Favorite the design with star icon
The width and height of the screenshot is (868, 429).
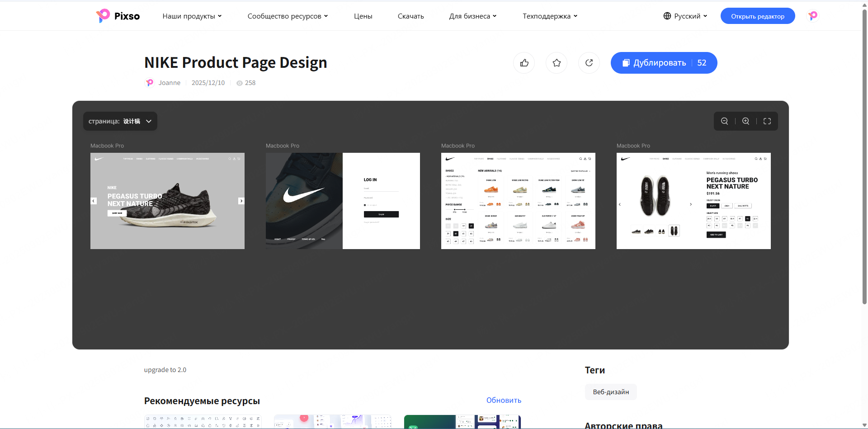point(557,63)
